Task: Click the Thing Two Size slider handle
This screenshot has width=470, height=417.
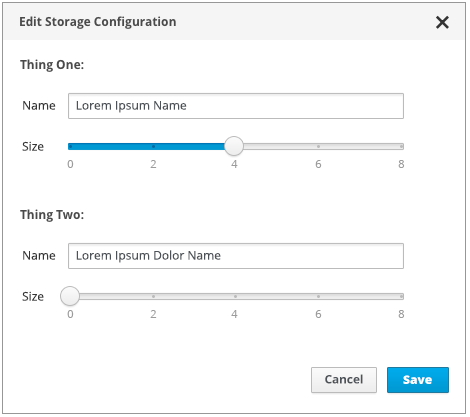Action: [x=70, y=296]
